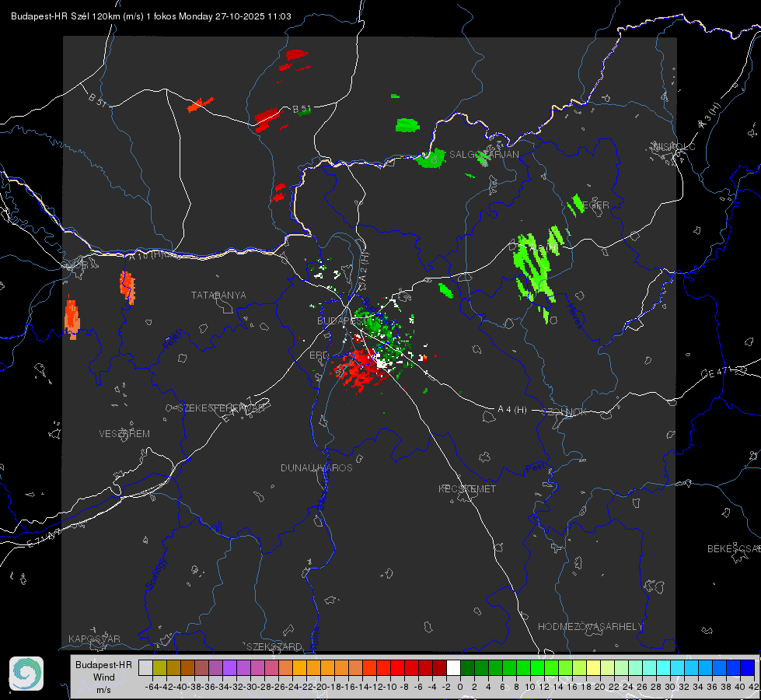761x700 pixels.
Task: Click the legend value '0' beside the white swatch
Action: pos(461,687)
